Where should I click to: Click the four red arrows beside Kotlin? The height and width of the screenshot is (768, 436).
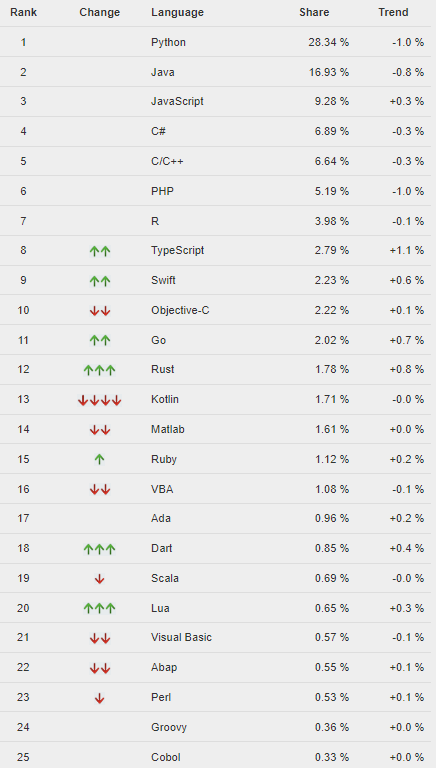(99, 401)
